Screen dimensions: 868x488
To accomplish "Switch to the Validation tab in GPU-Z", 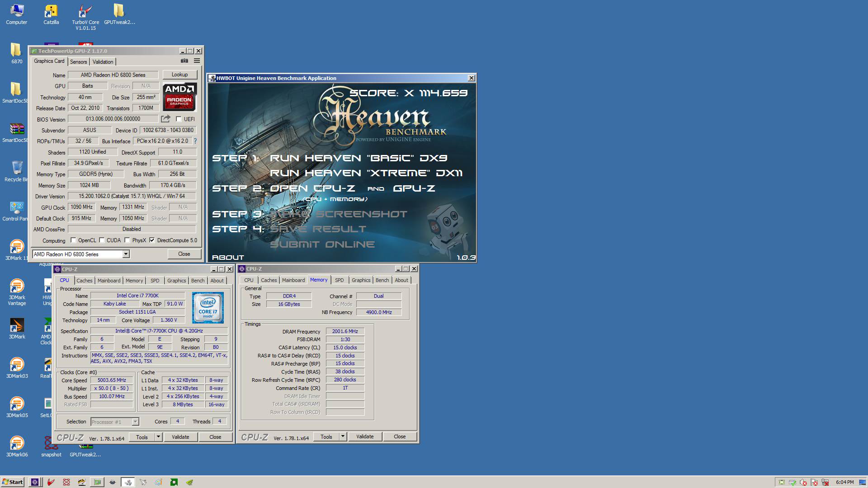I will click(x=103, y=62).
